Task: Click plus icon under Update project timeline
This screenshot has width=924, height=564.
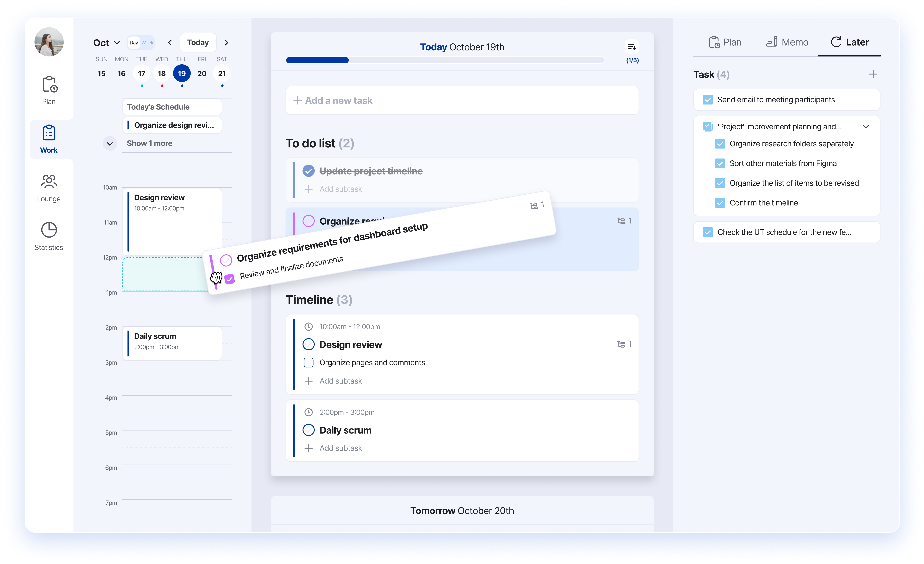Action: (x=309, y=189)
